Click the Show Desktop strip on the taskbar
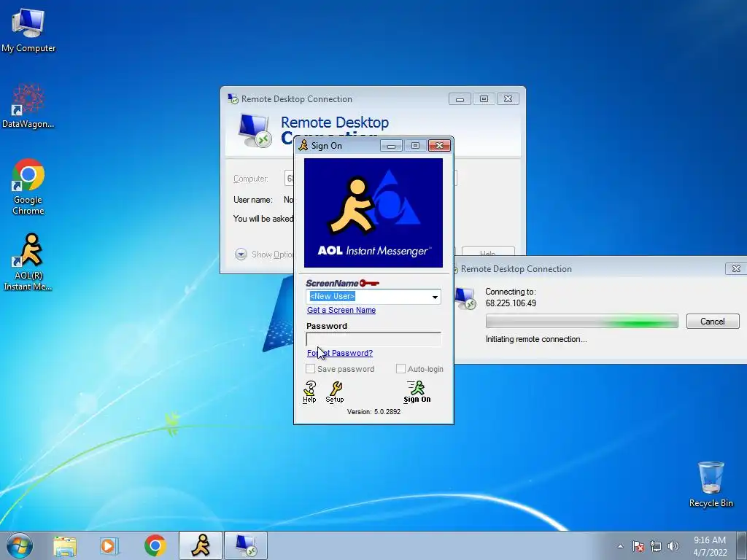Screen dimensions: 747x560 (x=742, y=545)
